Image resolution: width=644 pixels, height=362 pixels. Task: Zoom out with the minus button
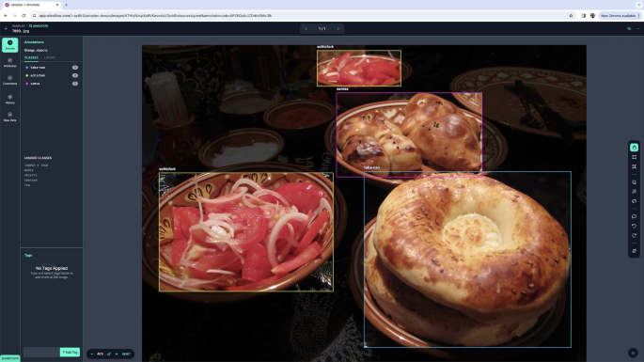coord(91,354)
